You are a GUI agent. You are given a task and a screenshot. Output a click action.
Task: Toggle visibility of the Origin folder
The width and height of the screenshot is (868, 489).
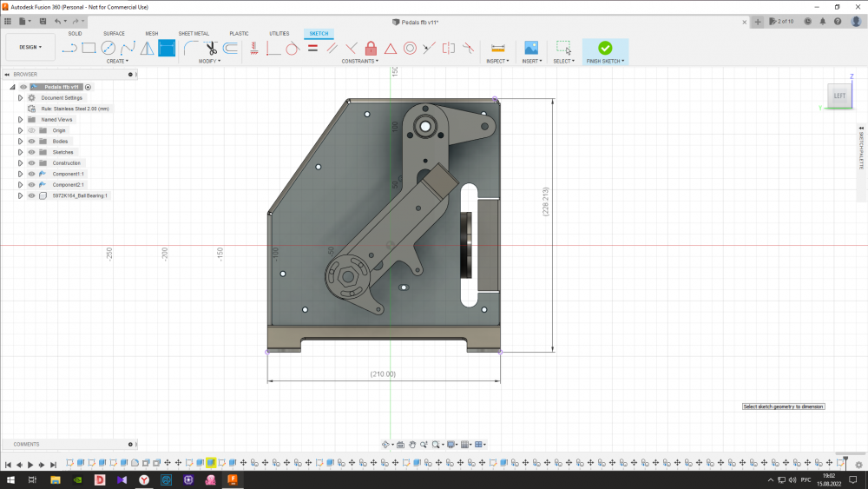31,130
